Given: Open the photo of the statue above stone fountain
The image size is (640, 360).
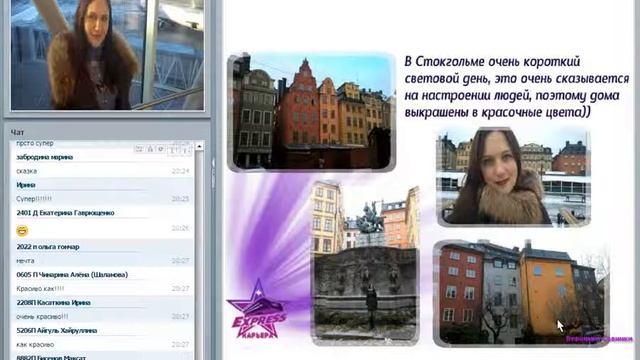Looking at the screenshot, I should point(365,263).
